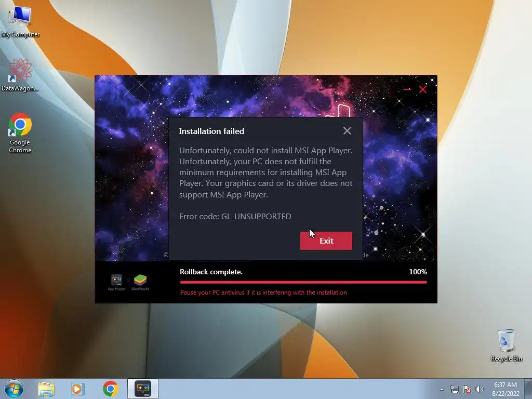Click the taskbar clock showing 6:37 AM
Image resolution: width=532 pixels, height=399 pixels.
click(506, 389)
